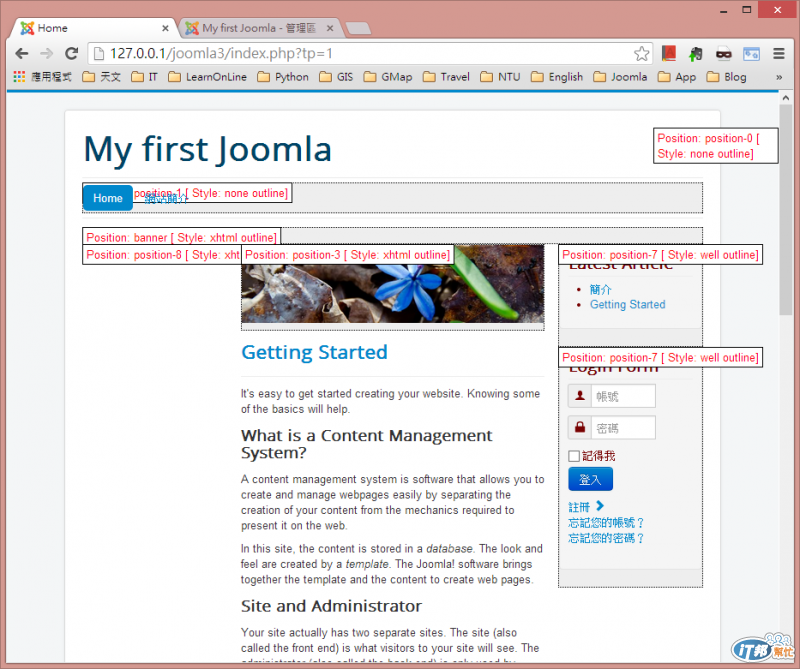The image size is (800, 669).
Task: Open the 註冊 register link
Action: click(586, 507)
